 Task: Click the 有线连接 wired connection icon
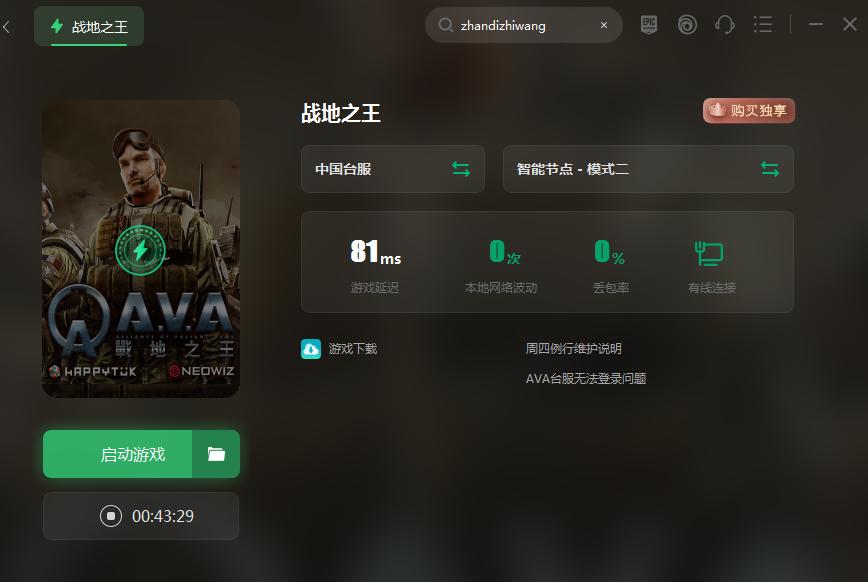(x=709, y=253)
